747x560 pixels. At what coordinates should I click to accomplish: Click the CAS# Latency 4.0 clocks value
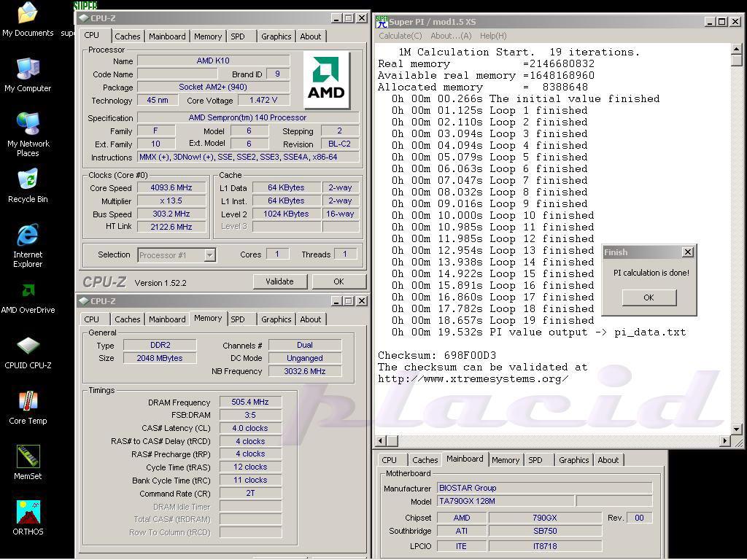click(250, 428)
